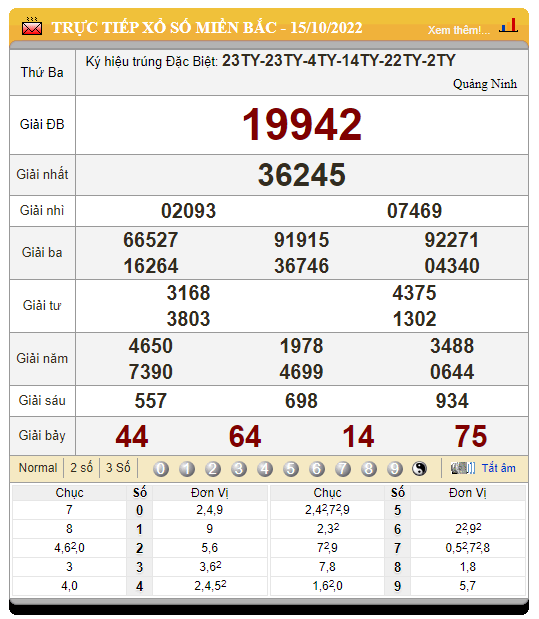Select the digit 9 filter ball
539x619 pixels.
pyautogui.click(x=394, y=469)
